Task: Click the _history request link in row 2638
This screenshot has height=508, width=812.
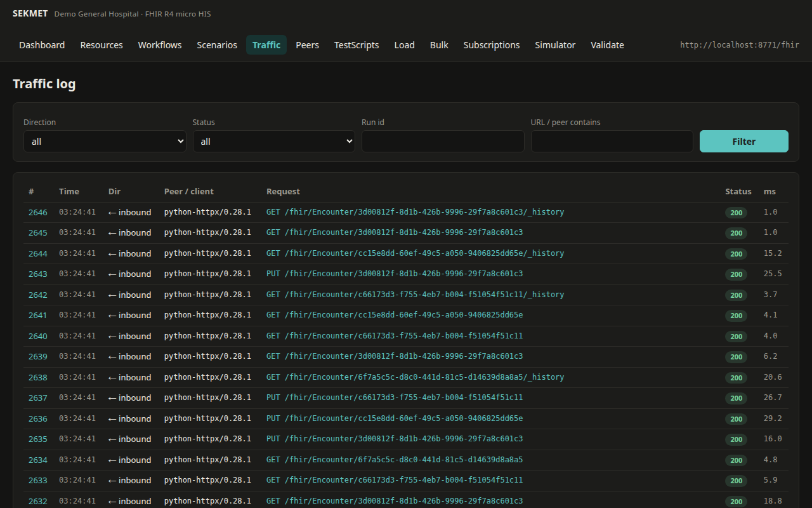Action: coord(415,377)
